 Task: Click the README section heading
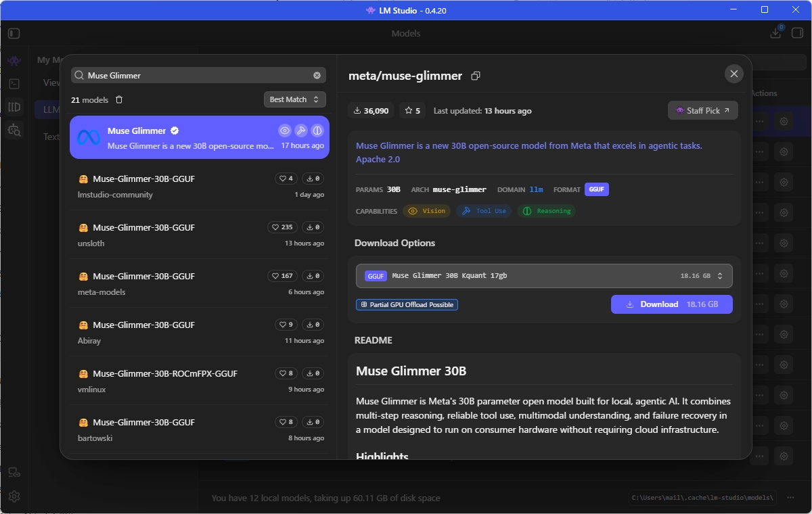374,340
